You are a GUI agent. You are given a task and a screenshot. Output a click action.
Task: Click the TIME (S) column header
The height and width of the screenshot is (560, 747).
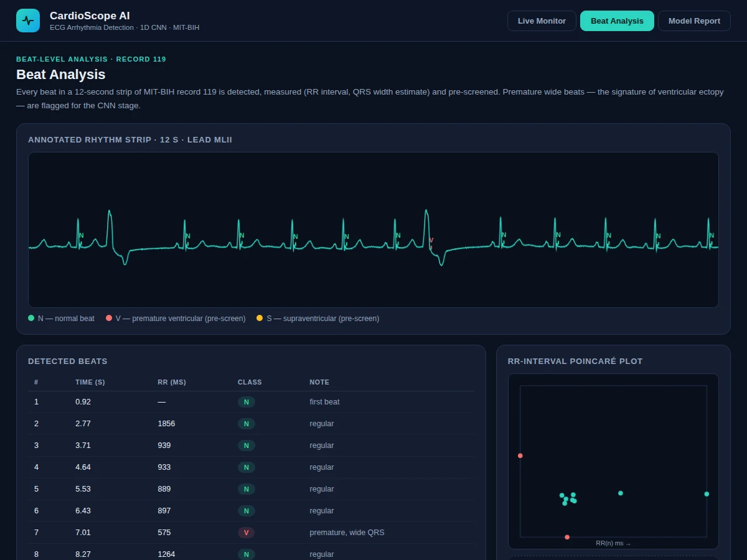pos(90,382)
